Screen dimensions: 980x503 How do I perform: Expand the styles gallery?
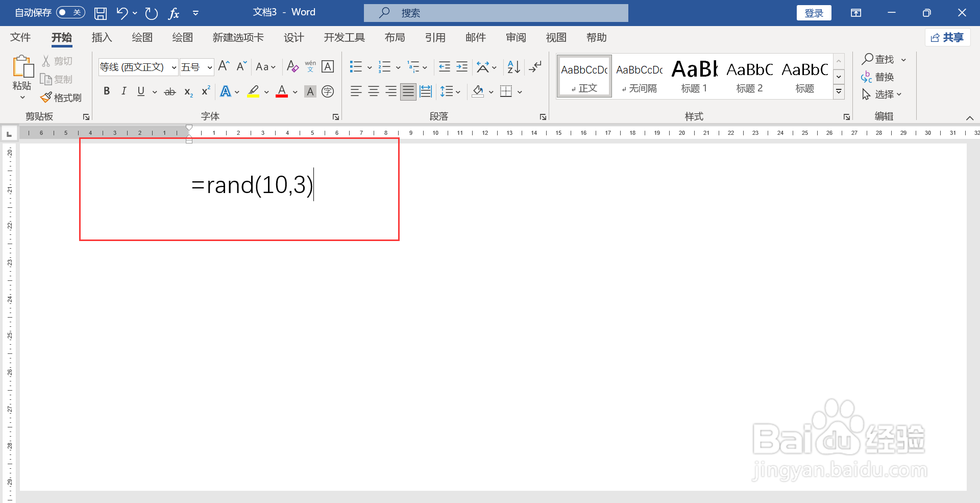(x=839, y=92)
